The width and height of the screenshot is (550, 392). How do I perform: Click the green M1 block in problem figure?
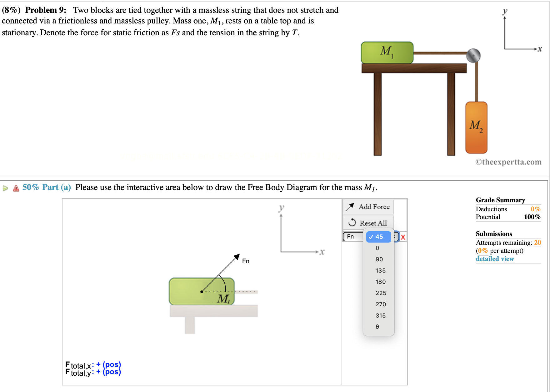[x=387, y=53]
